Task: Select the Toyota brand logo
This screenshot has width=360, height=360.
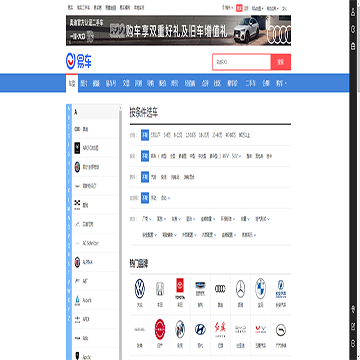Action: click(180, 288)
